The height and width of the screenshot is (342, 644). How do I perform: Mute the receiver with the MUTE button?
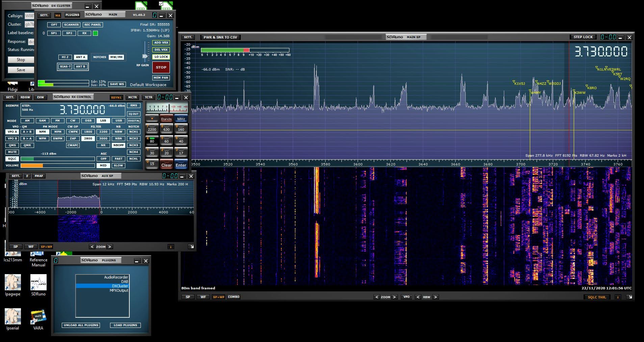tap(12, 152)
